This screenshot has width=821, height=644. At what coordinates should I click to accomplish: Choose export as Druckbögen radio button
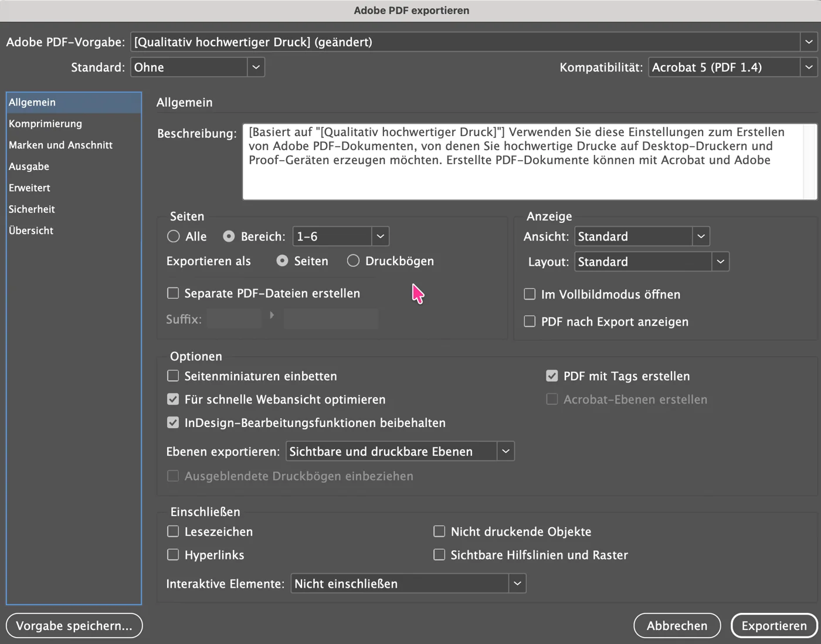[x=353, y=261]
